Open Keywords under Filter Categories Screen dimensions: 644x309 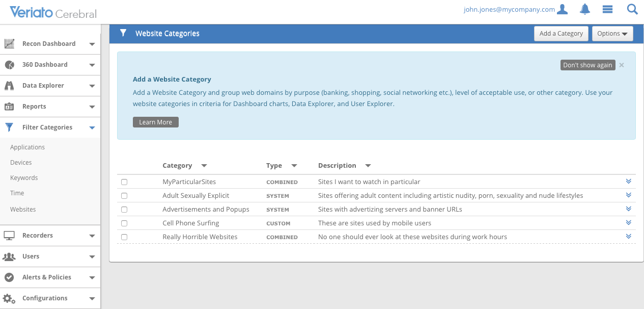coord(24,178)
